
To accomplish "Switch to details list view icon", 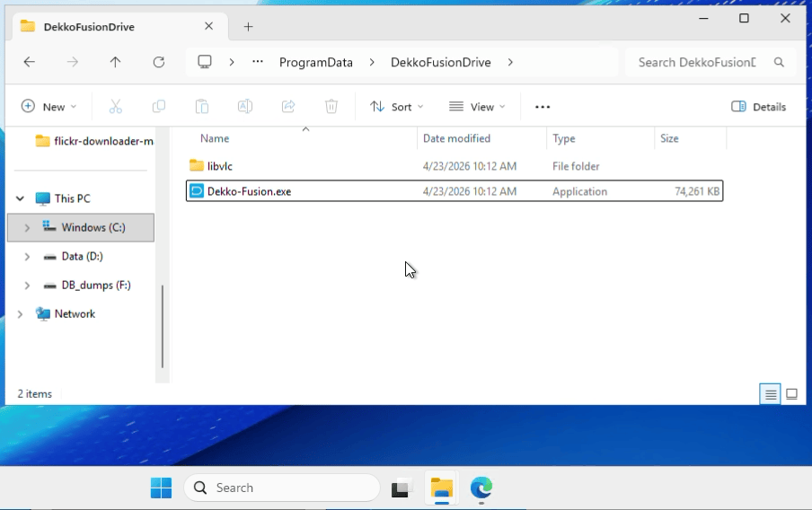I will click(770, 394).
